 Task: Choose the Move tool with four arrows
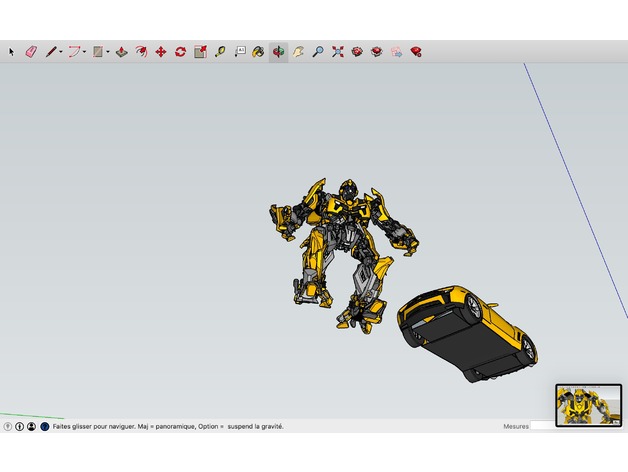click(161, 52)
